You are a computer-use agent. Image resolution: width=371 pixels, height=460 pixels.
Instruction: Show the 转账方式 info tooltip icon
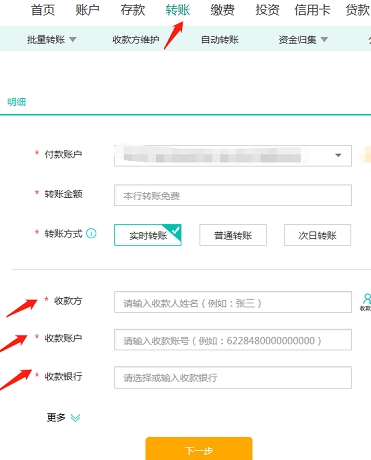(x=91, y=233)
